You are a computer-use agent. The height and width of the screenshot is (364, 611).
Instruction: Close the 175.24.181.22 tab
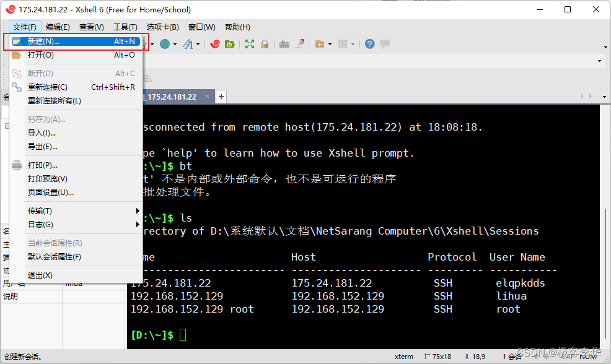(208, 96)
